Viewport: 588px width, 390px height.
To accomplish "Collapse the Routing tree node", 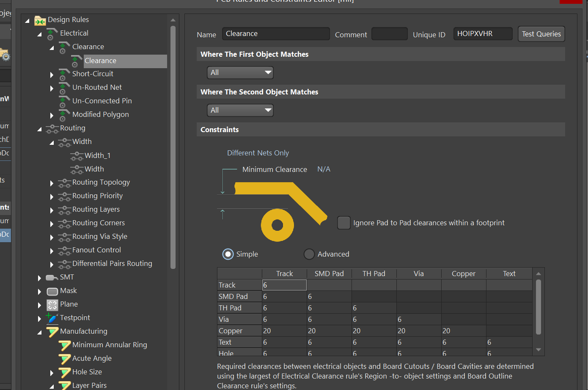I will pos(39,129).
